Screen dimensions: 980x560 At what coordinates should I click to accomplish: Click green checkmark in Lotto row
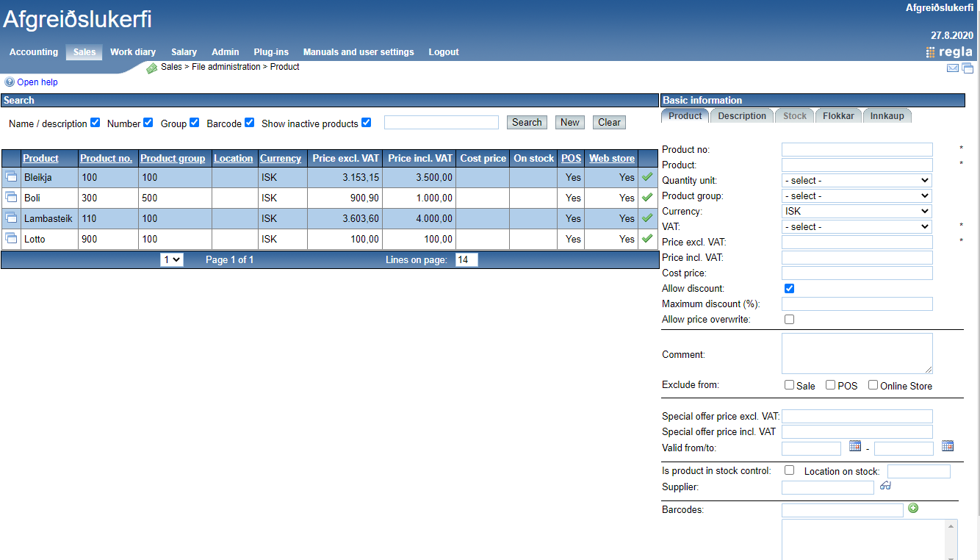click(647, 238)
